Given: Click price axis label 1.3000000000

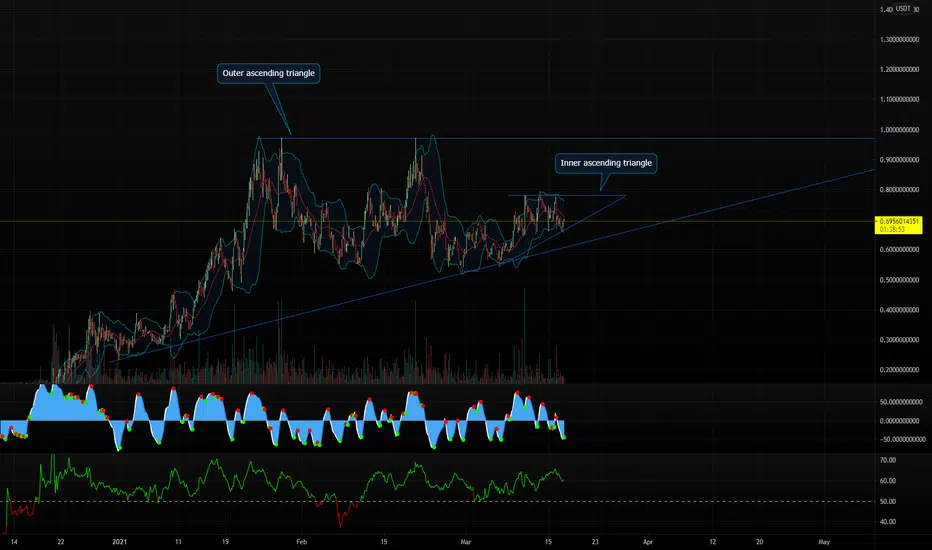Looking at the screenshot, I should tap(899, 40).
